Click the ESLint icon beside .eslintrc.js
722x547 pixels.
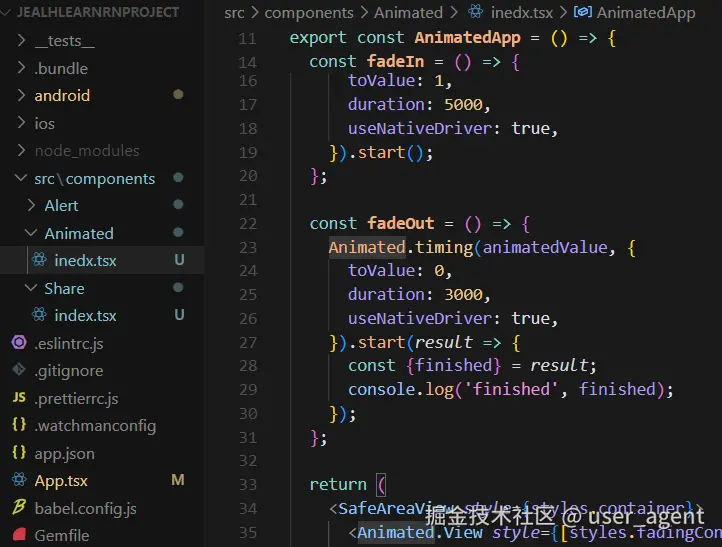click(19, 343)
